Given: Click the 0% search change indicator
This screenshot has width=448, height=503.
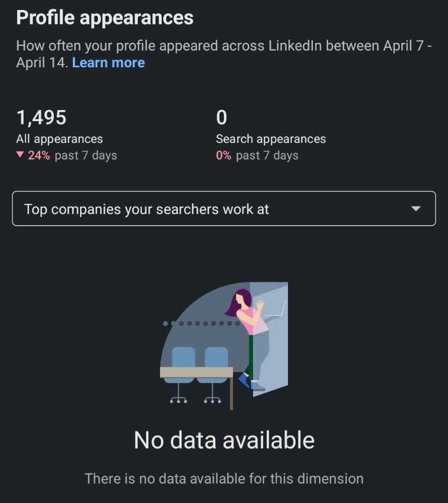Looking at the screenshot, I should tap(223, 156).
